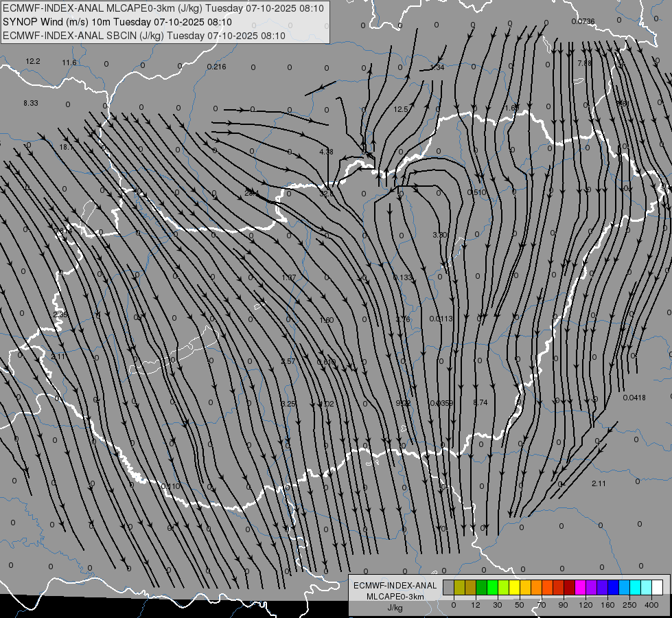This screenshot has width=672, height=618.
Task: Click the dark green legend swatch
Action: pos(481,587)
